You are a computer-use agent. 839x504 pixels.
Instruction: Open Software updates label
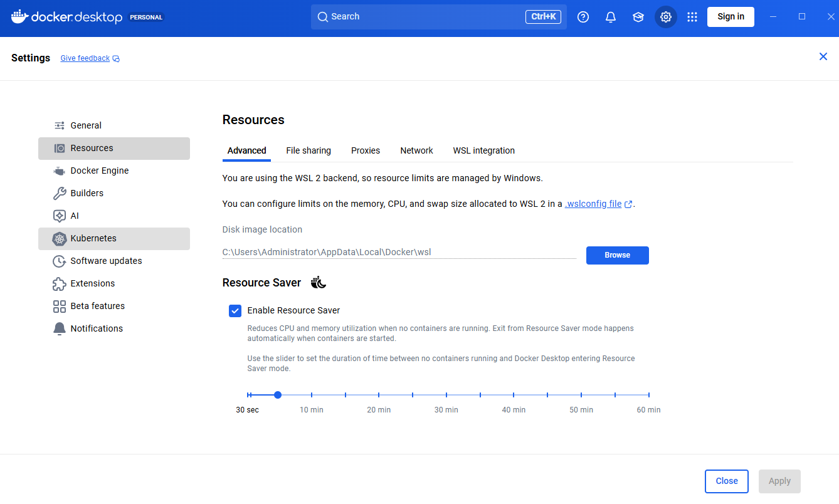(x=107, y=261)
